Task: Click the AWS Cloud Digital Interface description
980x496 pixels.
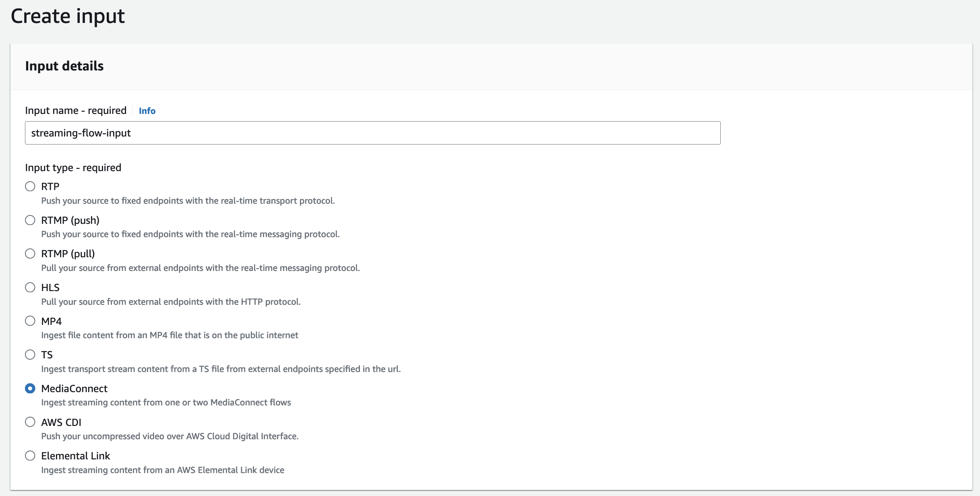Action: tap(170, 436)
